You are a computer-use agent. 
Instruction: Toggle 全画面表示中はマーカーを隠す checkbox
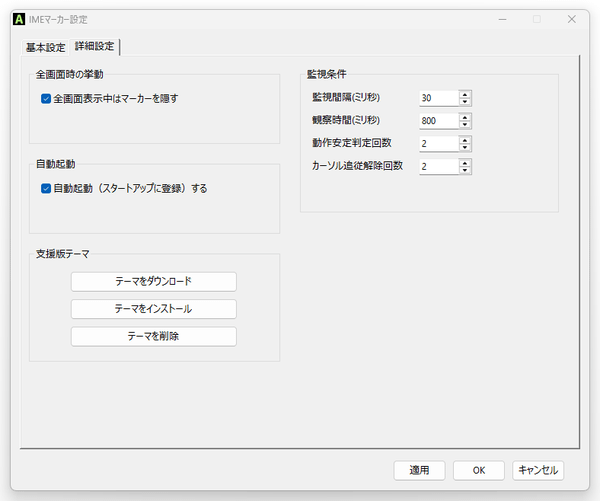coord(46,99)
